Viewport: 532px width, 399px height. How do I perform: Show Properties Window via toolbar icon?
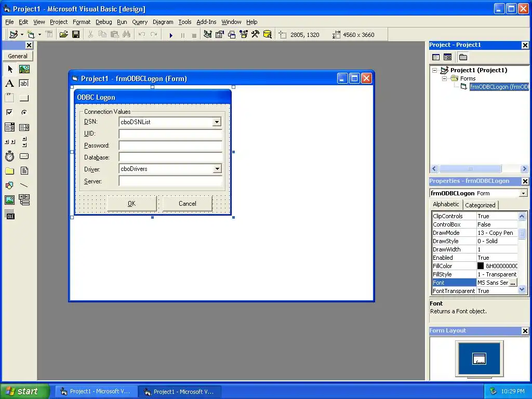(x=220, y=35)
